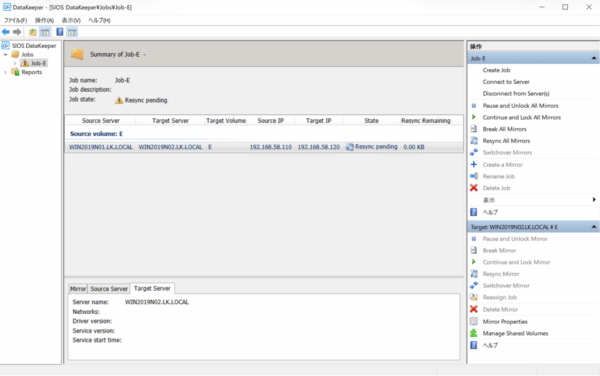
Task: Click the 192.168.58.120 target IP cell
Action: (x=319, y=147)
